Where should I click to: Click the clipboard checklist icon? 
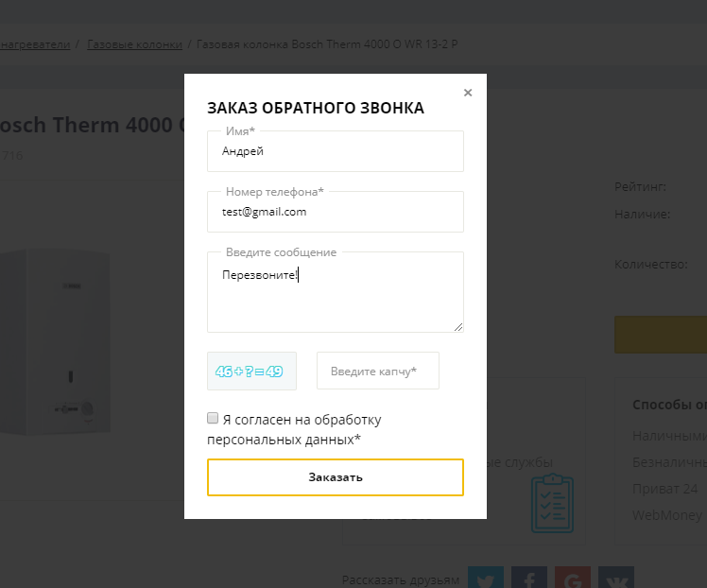552,504
